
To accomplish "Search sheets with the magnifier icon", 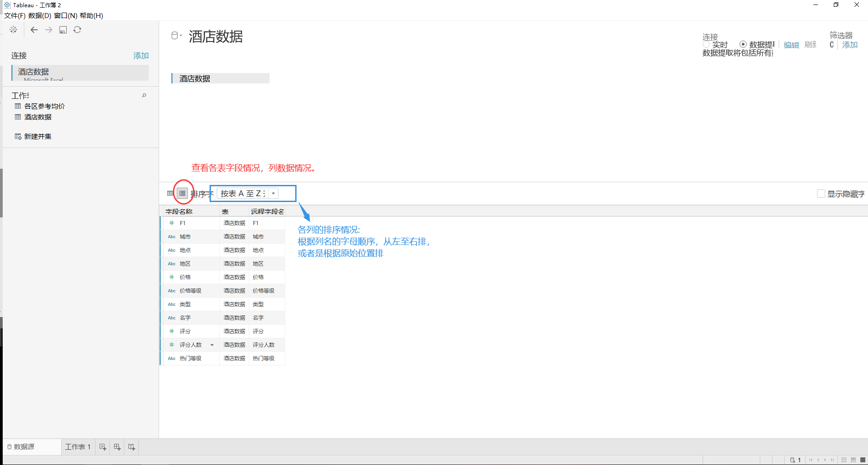I will coord(144,95).
